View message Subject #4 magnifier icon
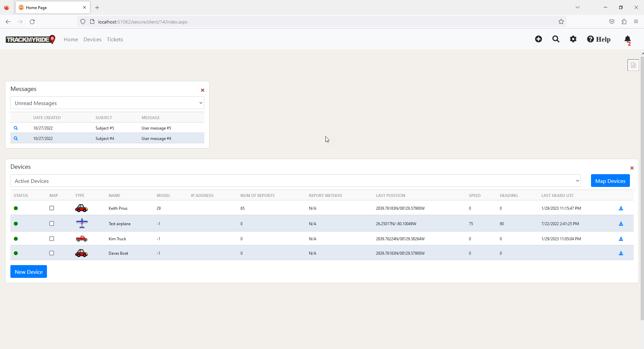The width and height of the screenshot is (644, 349). (x=16, y=139)
